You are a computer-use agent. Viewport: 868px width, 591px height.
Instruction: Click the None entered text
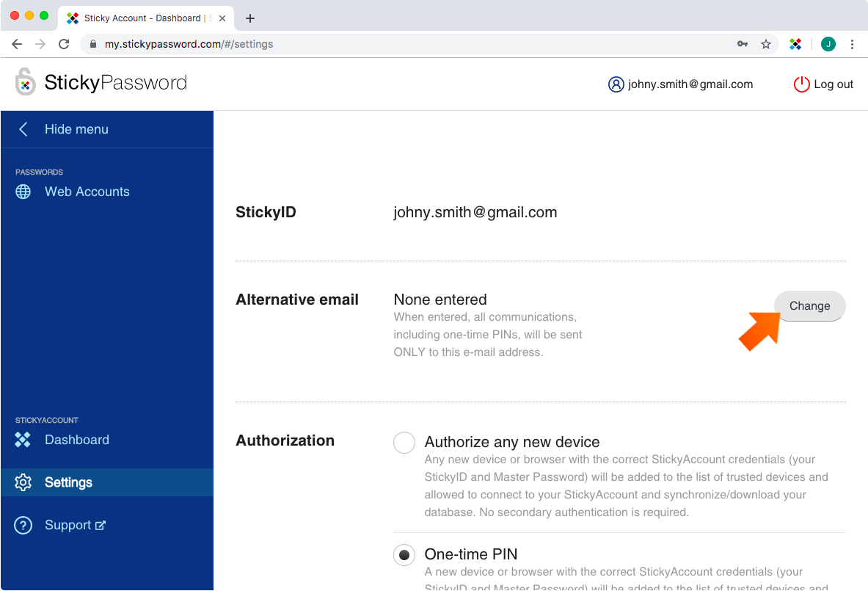440,300
